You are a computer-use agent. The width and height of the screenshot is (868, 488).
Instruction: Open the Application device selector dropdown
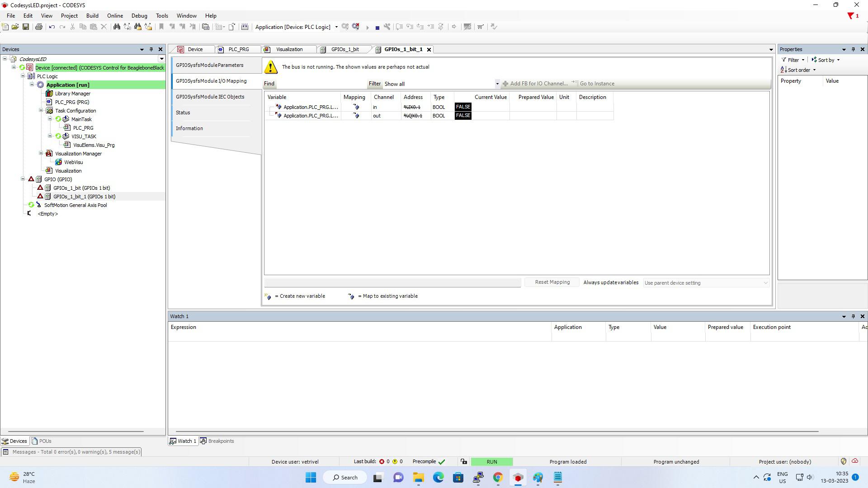click(x=336, y=27)
